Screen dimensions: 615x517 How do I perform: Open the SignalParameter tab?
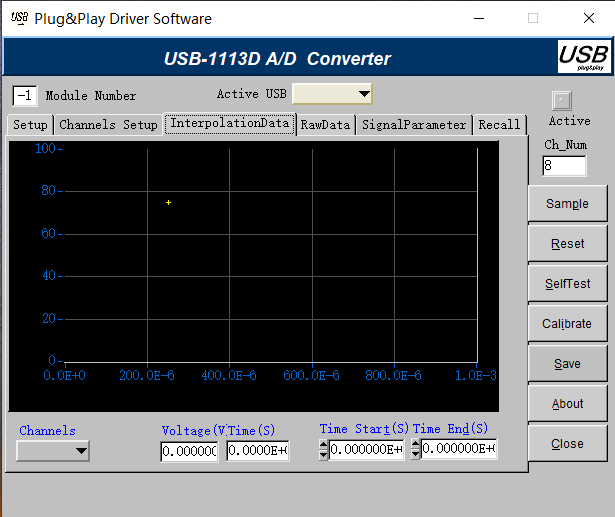[414, 125]
